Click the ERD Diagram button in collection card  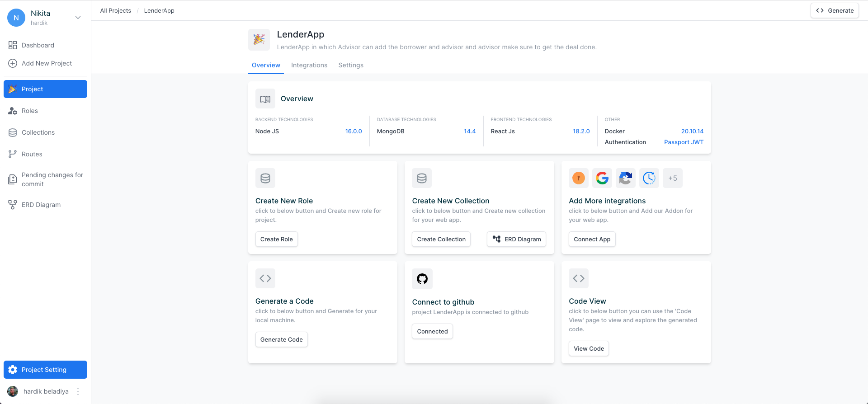click(516, 239)
